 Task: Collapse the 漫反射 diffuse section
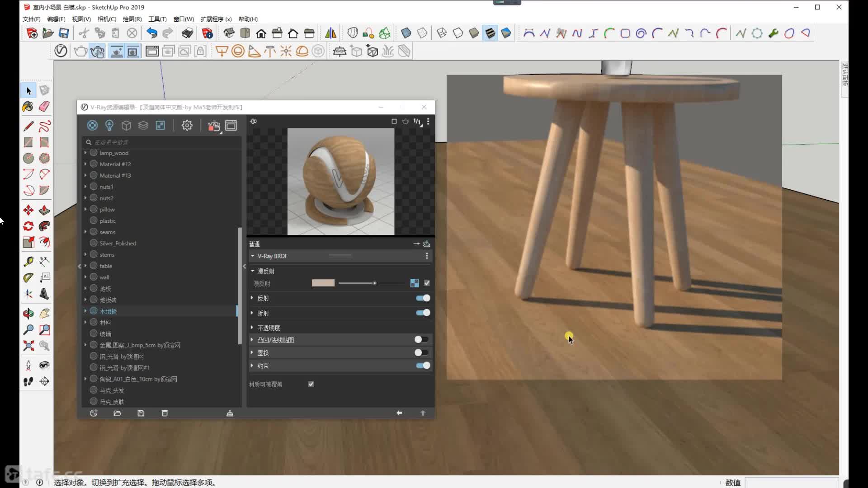253,271
